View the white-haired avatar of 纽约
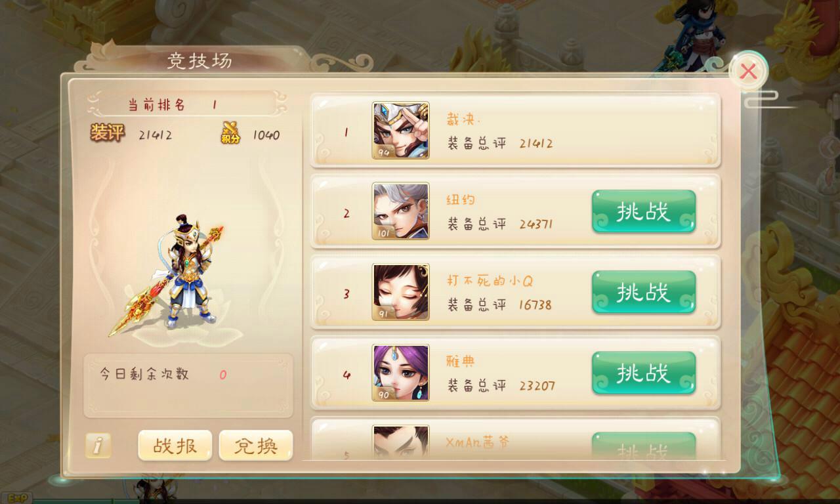Viewport: 840px width, 504px height. point(401,211)
